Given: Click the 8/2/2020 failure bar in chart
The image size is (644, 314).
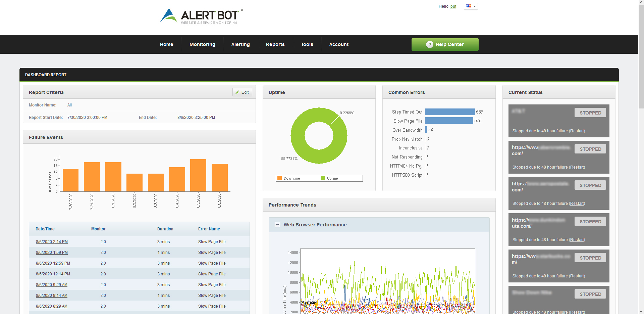Looking at the screenshot, I should pos(135,182).
